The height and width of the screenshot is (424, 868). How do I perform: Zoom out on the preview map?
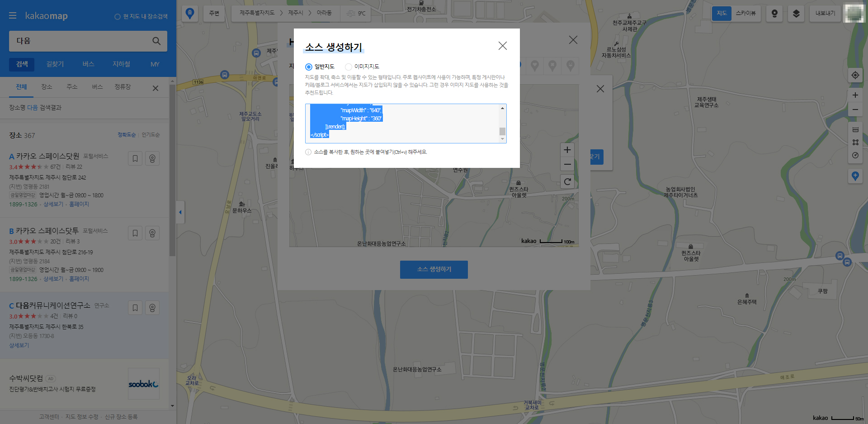click(x=567, y=164)
